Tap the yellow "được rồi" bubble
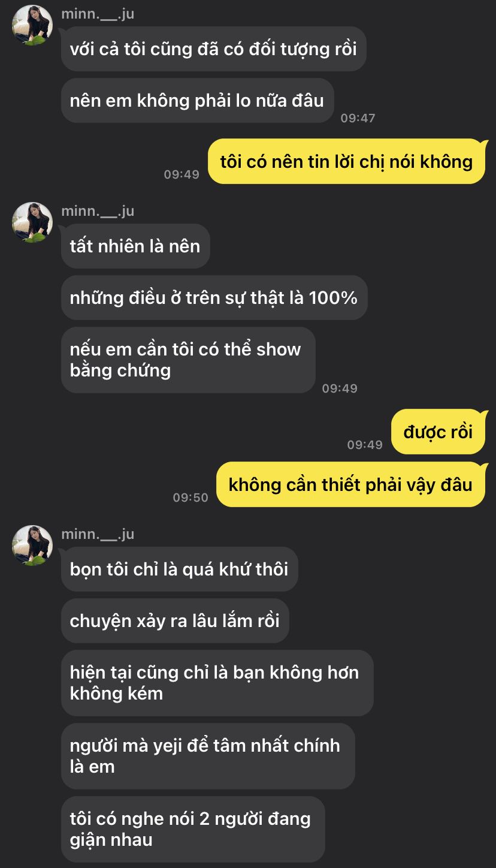This screenshot has width=496, height=868. pos(438,432)
